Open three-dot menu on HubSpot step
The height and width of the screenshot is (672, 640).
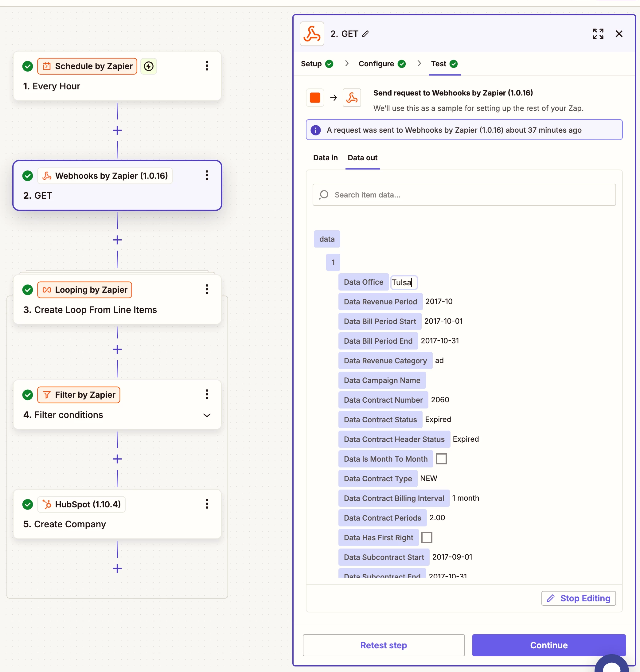pyautogui.click(x=207, y=504)
